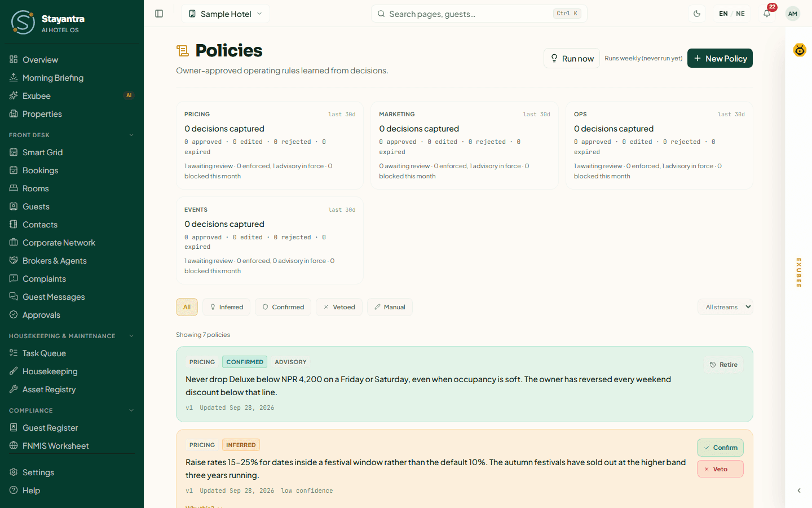Open the AM user avatar menu
The image size is (812, 508).
coord(793,14)
